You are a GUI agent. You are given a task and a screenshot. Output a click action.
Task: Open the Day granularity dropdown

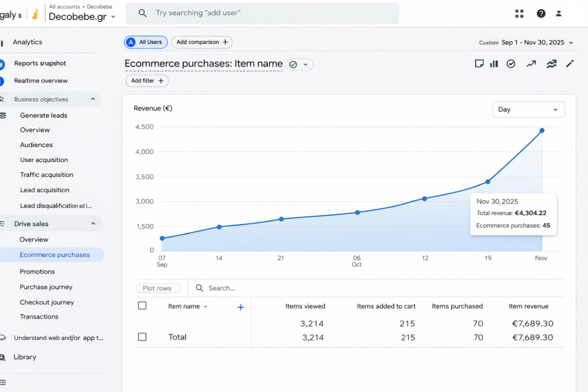point(528,109)
